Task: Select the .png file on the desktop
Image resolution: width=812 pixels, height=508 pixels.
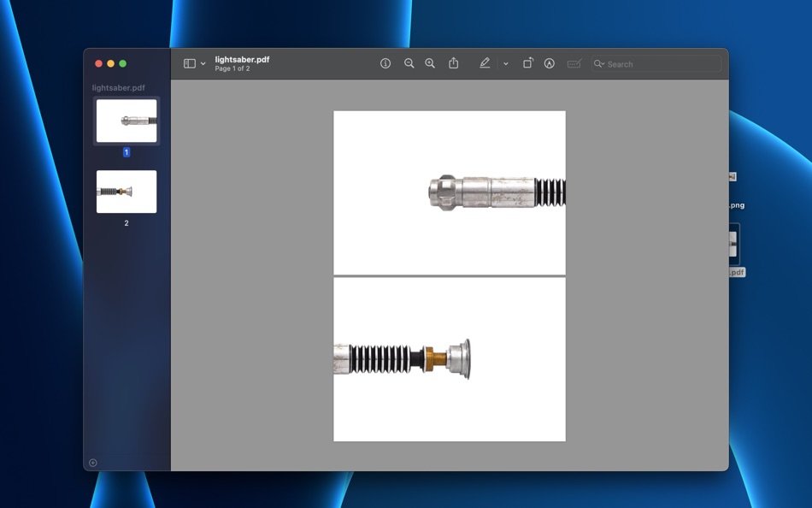Action: click(736, 190)
